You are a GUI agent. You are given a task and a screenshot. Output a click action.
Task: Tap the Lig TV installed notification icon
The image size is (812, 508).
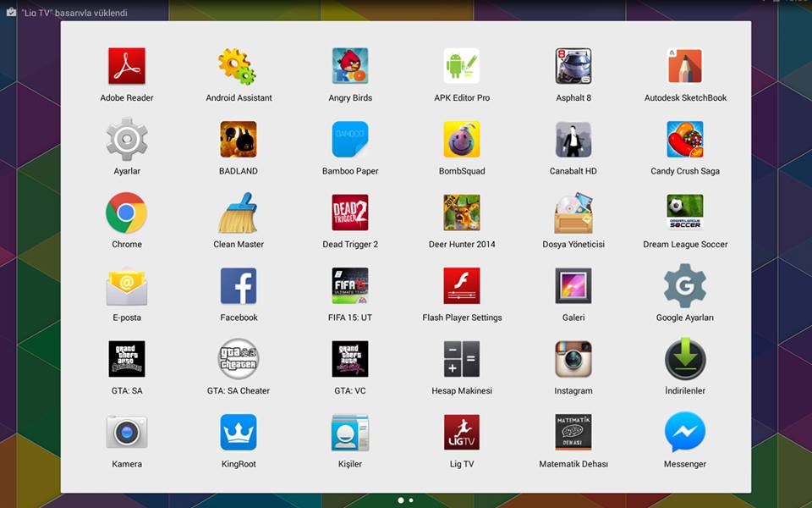[11, 13]
